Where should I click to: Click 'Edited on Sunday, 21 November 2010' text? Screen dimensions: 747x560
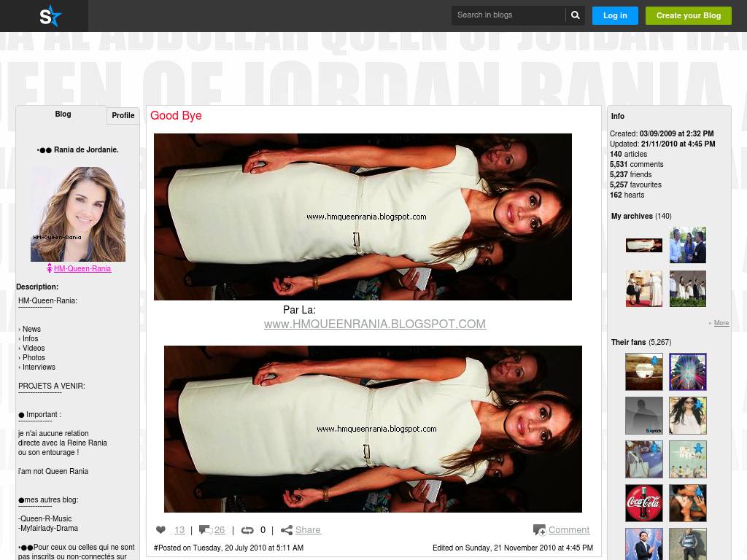[513, 548]
